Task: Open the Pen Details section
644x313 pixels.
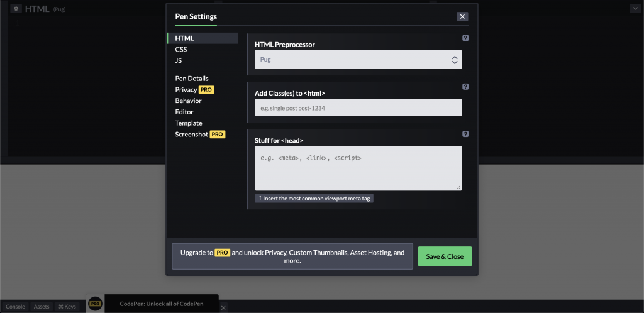Action: click(x=192, y=79)
